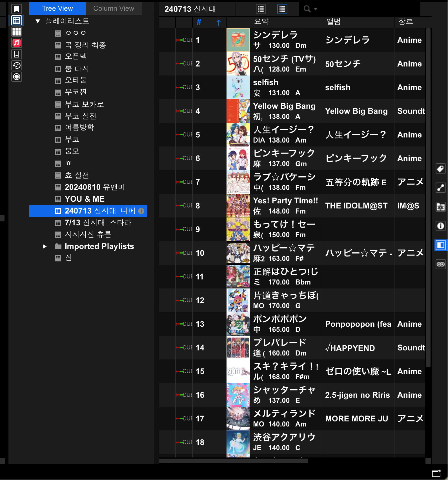
Task: Click the 춒 실전 playlist icon
Action: (58, 175)
